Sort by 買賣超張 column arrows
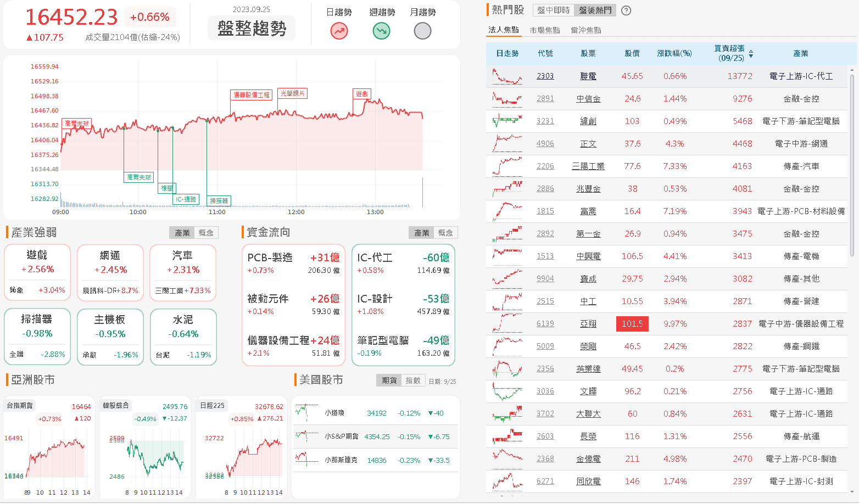This screenshot has width=859, height=504. (751, 54)
